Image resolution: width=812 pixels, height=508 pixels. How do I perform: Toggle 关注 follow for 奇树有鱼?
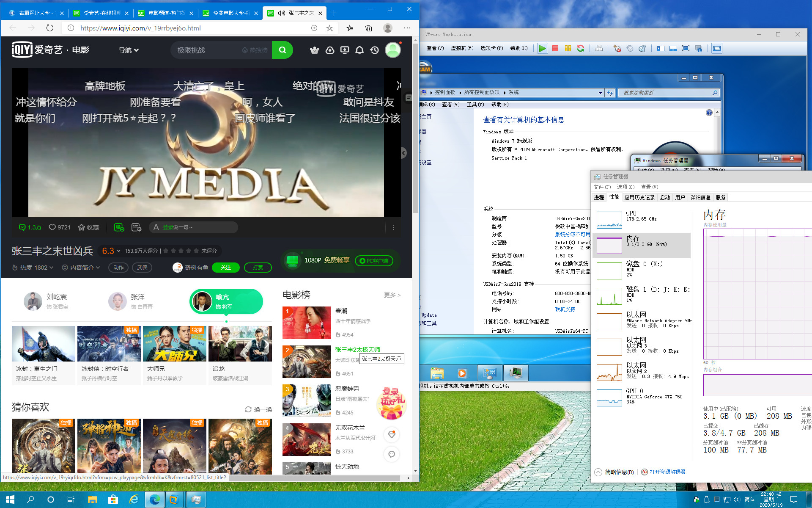click(x=226, y=268)
